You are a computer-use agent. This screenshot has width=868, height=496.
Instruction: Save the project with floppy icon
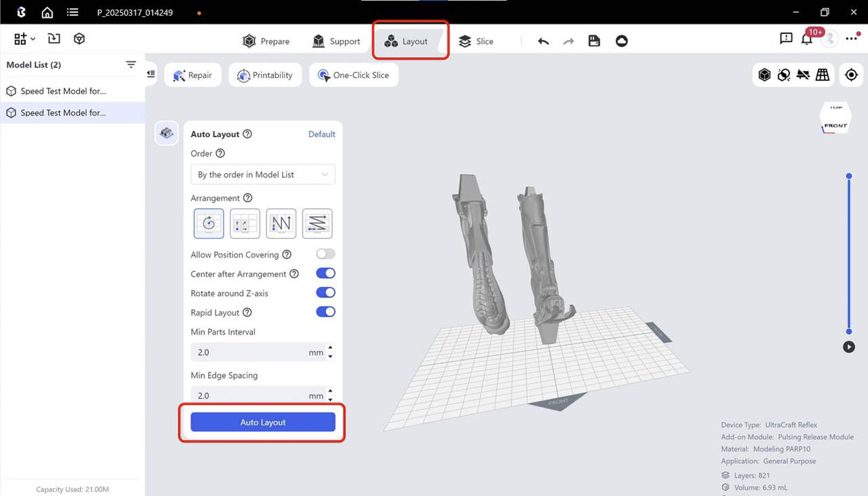tap(594, 41)
